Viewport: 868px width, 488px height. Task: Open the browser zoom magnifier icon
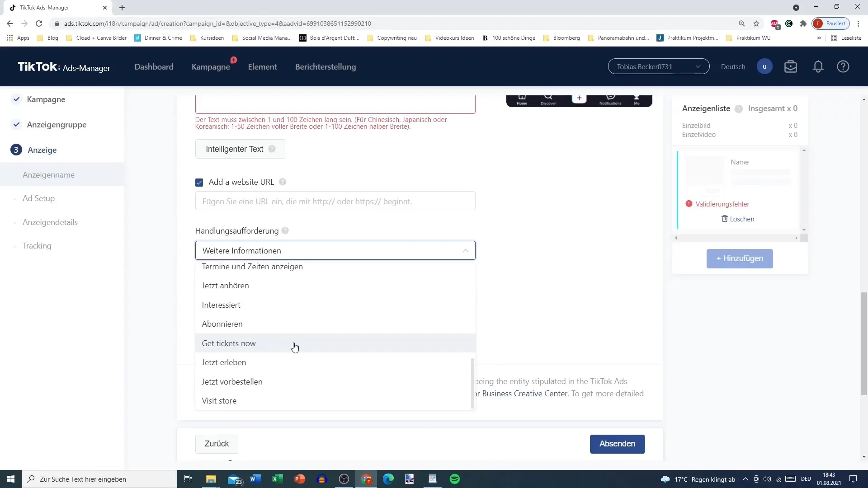click(742, 23)
